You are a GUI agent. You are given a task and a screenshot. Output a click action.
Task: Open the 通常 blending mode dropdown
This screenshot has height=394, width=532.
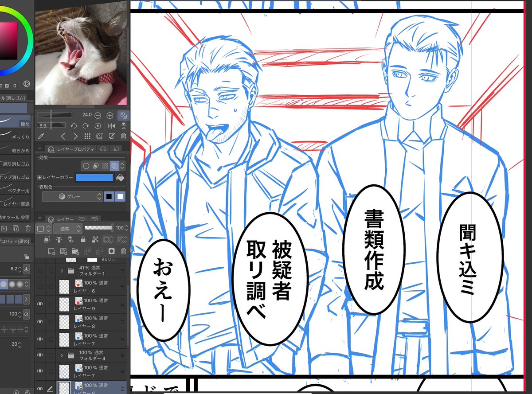[68, 229]
